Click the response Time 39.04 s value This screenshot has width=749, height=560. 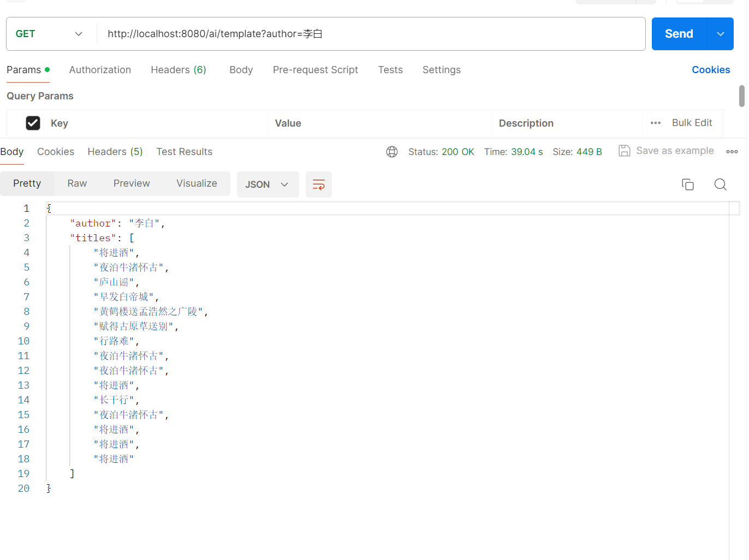[x=527, y=152]
